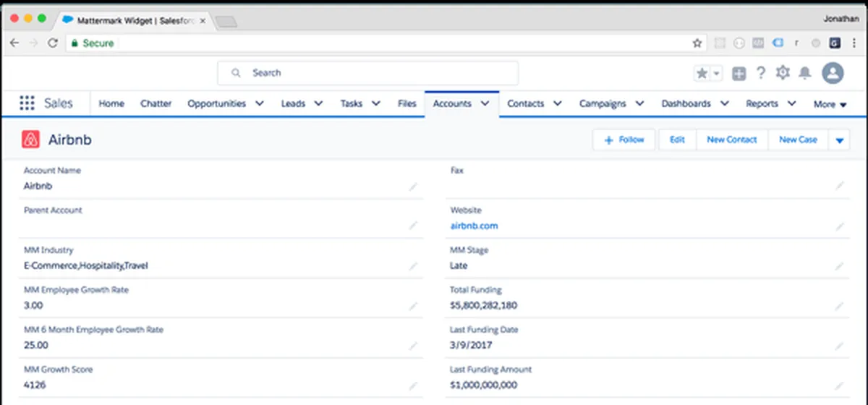Expand Reports tab dropdown chevron
The height and width of the screenshot is (405, 868).
coord(791,103)
